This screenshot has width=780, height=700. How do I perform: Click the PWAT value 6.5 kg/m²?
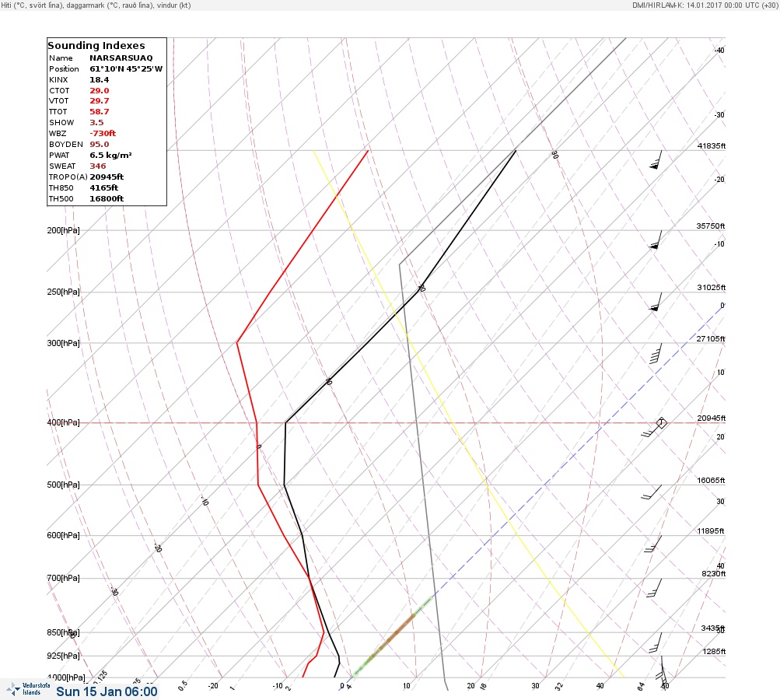[x=110, y=156]
